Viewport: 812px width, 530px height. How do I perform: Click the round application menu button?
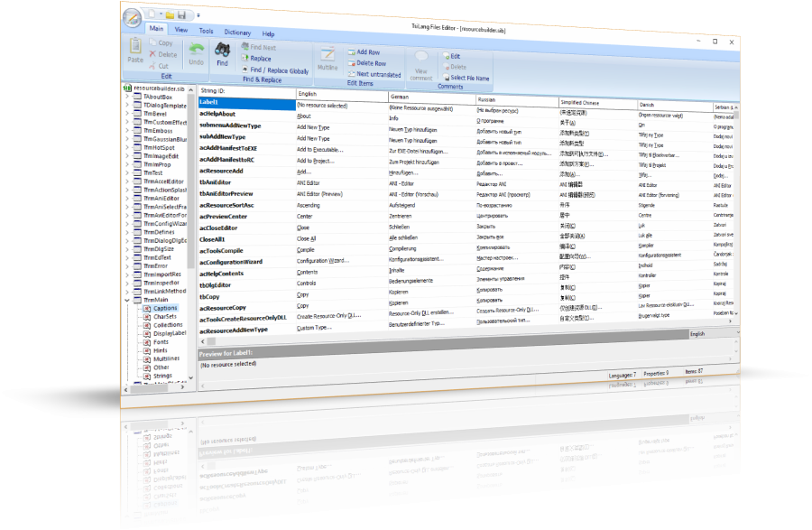pyautogui.click(x=132, y=16)
